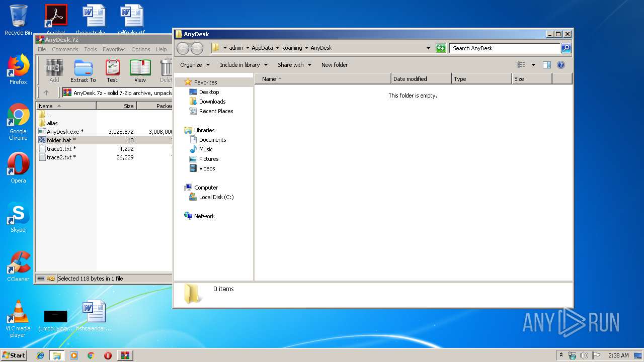Screen dimensions: 644x362
Task: Click the New folder button
Action: click(335, 65)
